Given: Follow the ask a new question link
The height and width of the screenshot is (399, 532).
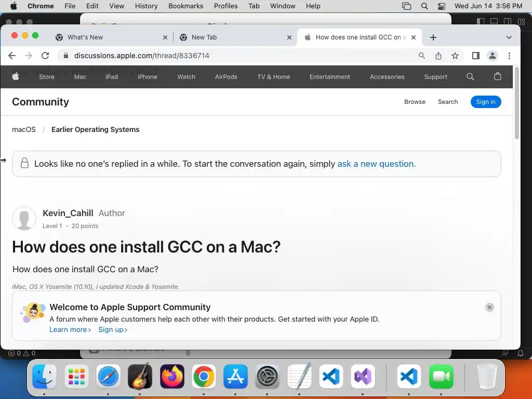Looking at the screenshot, I should click(376, 164).
